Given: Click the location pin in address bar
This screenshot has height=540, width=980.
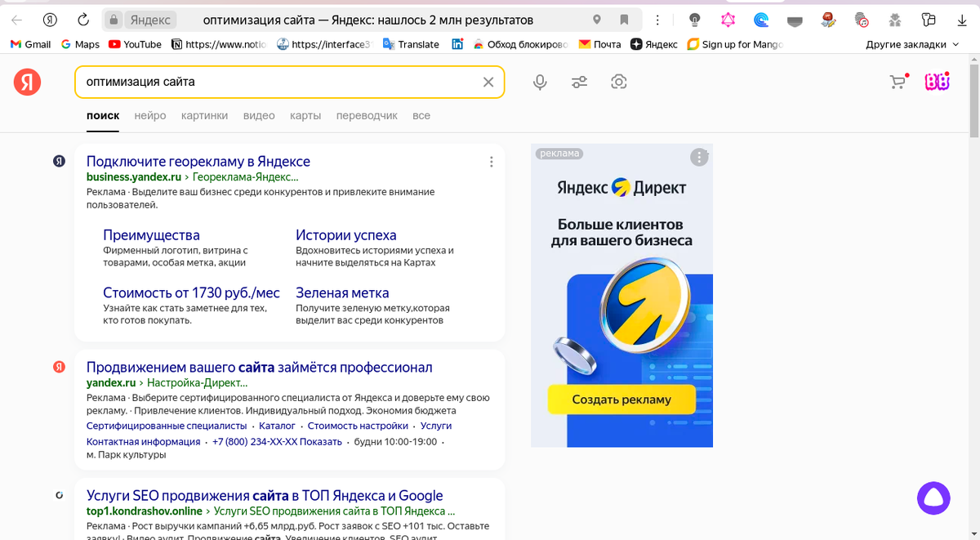Looking at the screenshot, I should pyautogui.click(x=597, y=20).
